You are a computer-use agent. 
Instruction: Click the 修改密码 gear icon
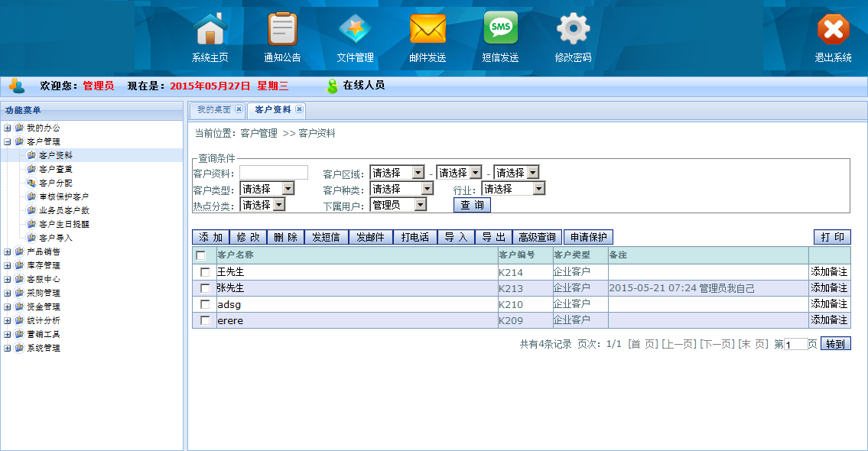coord(573,30)
